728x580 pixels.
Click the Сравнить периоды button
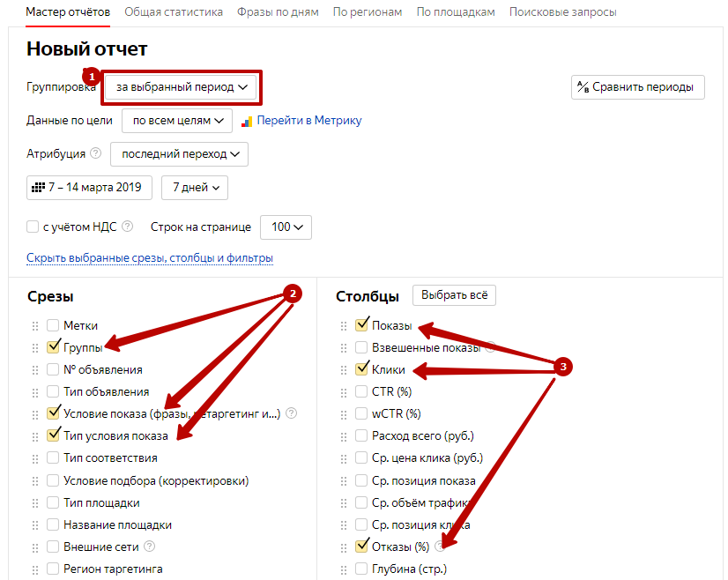(x=638, y=87)
